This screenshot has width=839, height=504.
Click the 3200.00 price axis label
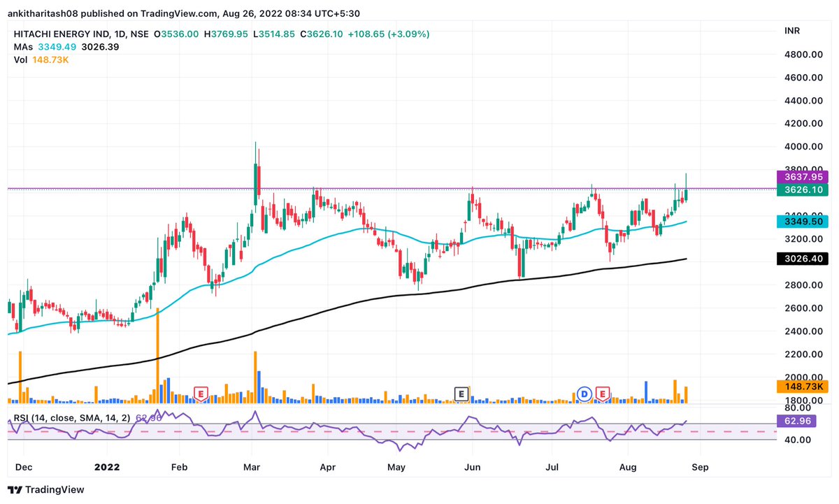tap(805, 239)
